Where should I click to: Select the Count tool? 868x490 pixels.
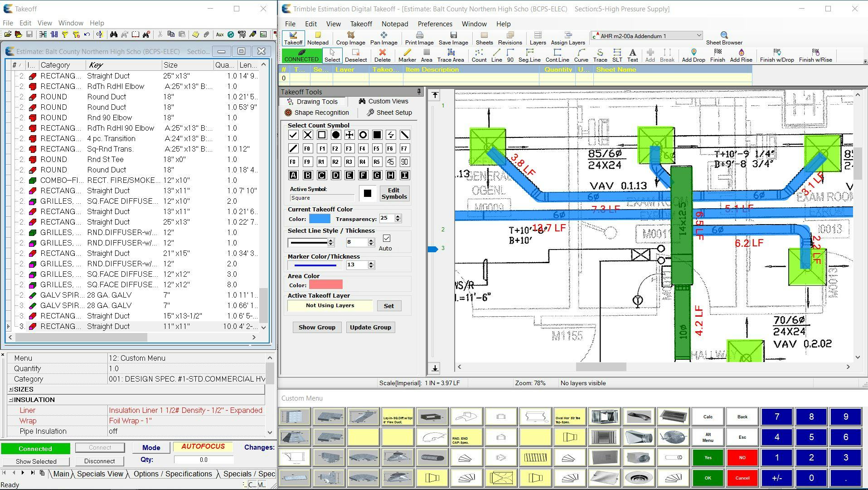point(479,54)
